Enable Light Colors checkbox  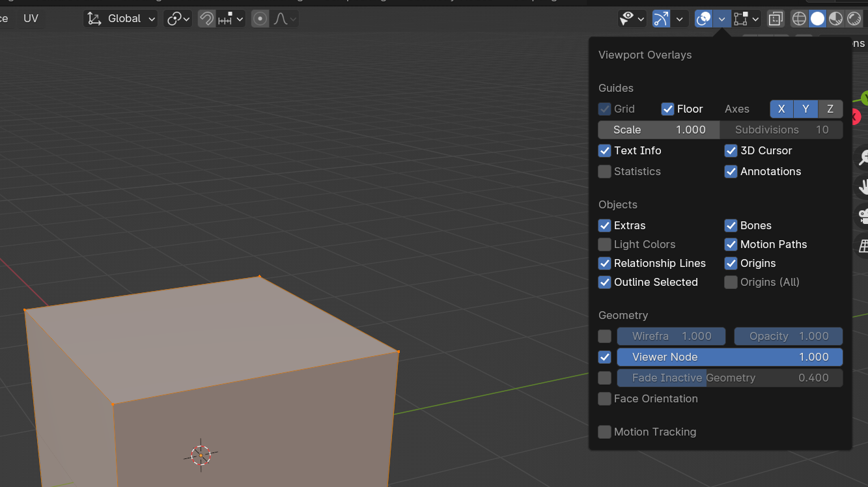click(x=604, y=244)
